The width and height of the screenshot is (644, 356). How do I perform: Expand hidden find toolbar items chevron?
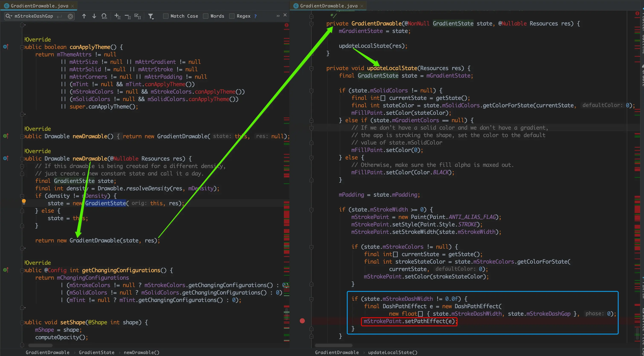tap(278, 16)
